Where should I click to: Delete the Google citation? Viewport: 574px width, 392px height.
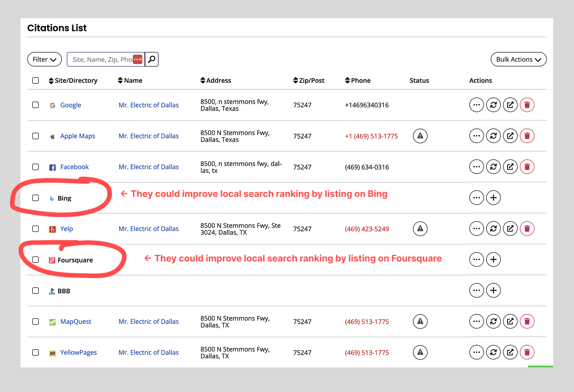click(527, 105)
